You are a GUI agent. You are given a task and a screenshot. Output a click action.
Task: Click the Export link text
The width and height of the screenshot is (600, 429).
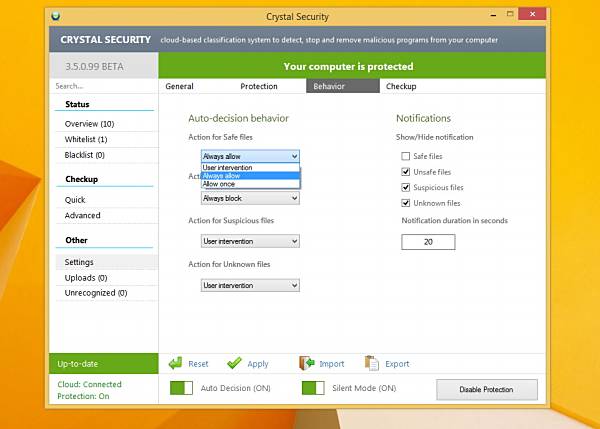point(397,364)
